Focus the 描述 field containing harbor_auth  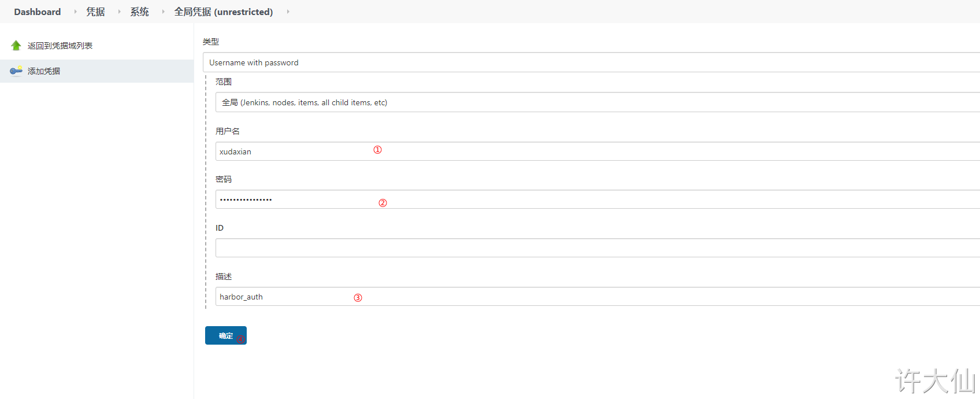click(597, 297)
